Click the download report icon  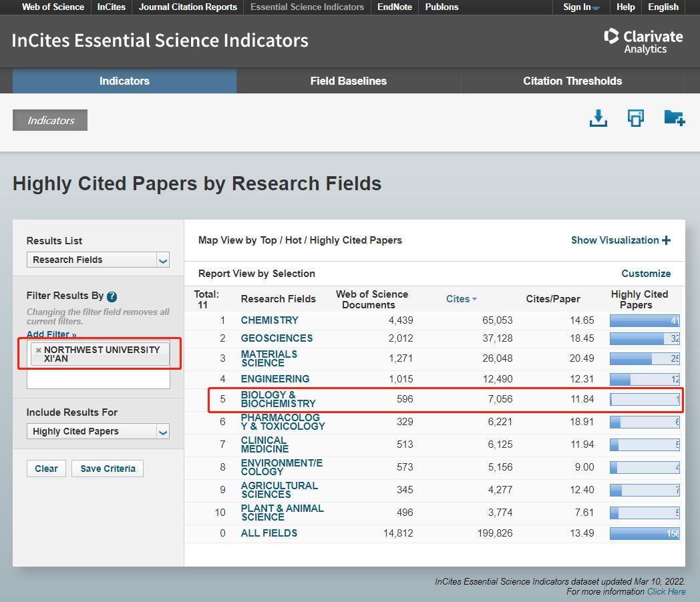click(598, 119)
